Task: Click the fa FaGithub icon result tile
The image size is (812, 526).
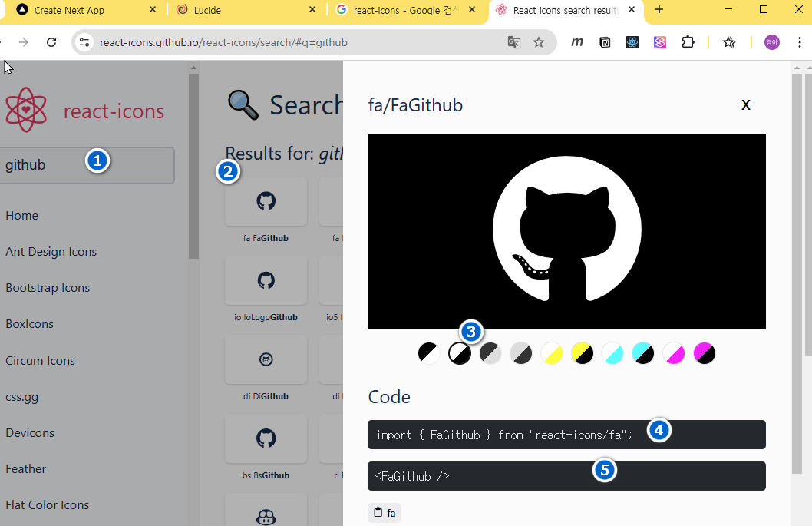Action: [x=266, y=202]
